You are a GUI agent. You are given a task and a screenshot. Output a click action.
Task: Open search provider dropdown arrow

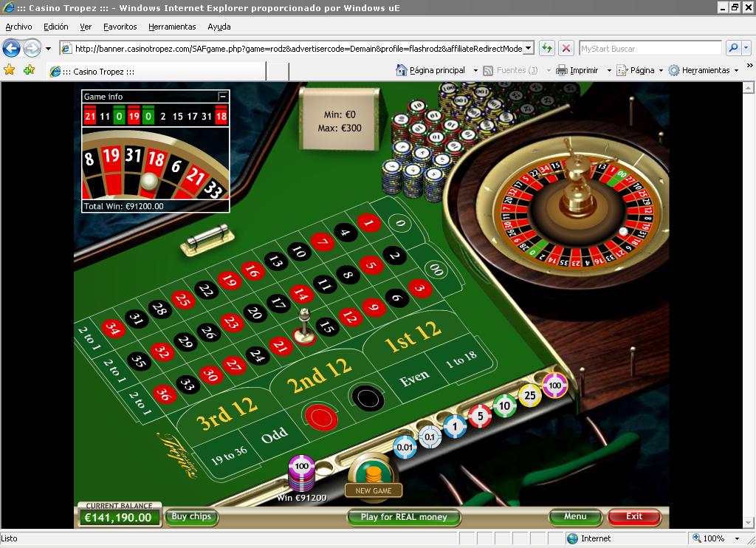click(x=746, y=48)
